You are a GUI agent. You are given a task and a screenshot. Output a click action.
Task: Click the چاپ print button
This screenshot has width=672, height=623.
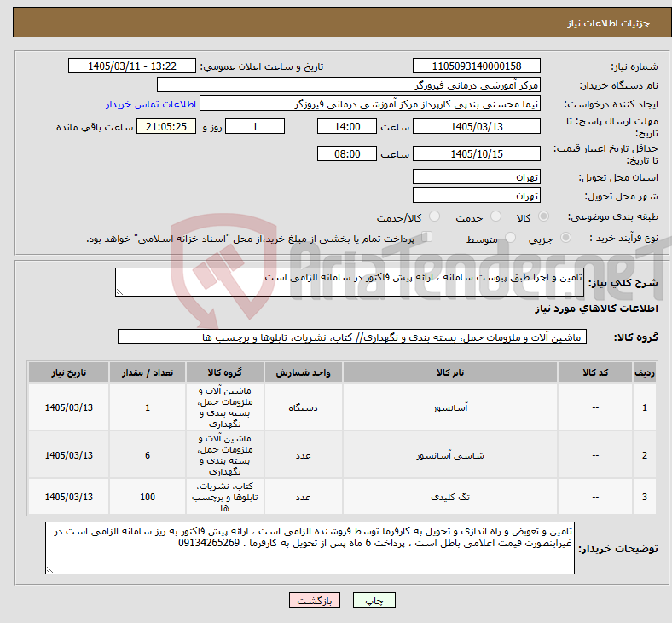coord(374,600)
